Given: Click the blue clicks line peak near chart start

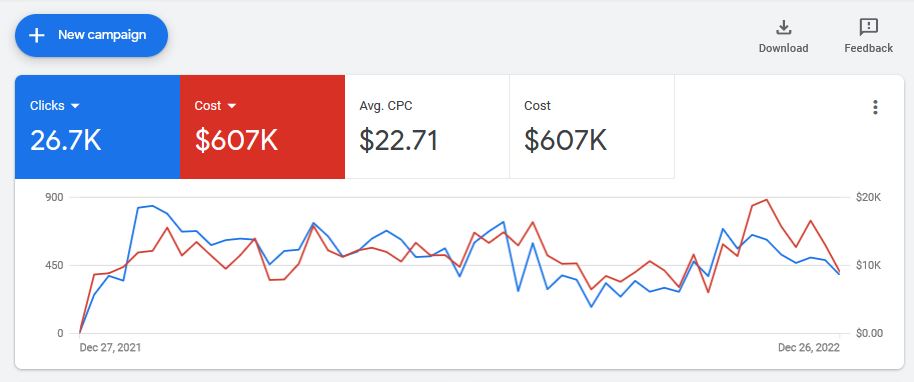Looking at the screenshot, I should click(x=152, y=206).
